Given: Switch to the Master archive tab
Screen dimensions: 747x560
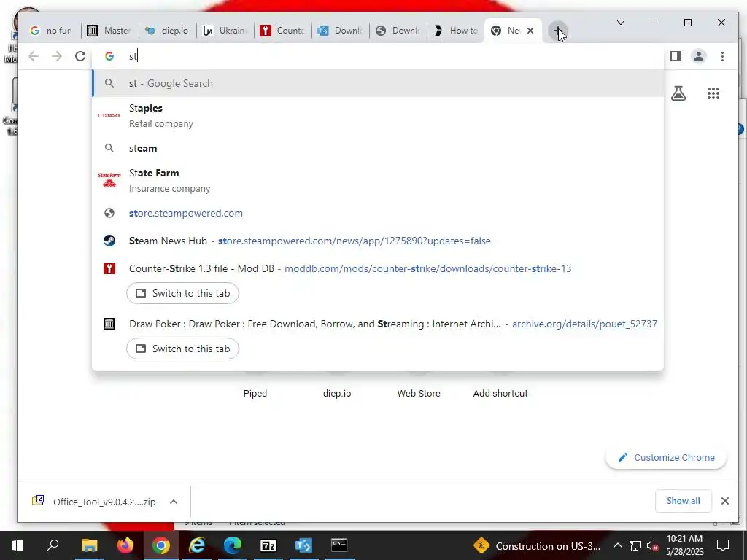Looking at the screenshot, I should 109,31.
